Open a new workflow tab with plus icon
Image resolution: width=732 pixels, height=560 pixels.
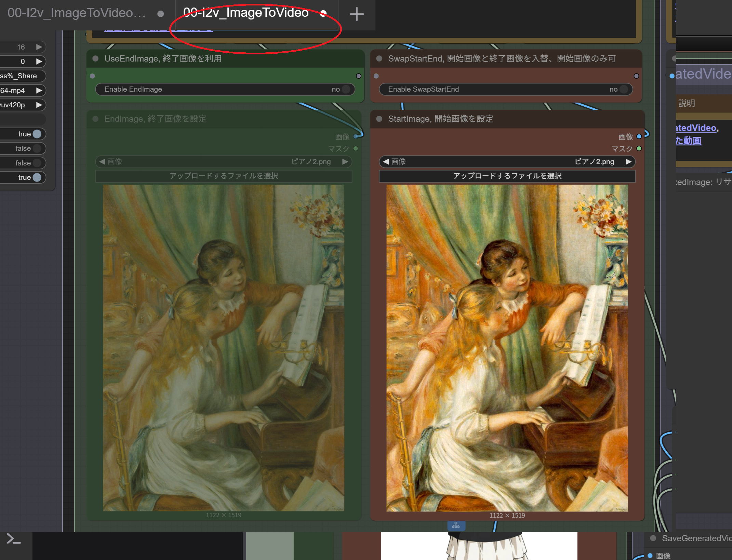tap(357, 14)
